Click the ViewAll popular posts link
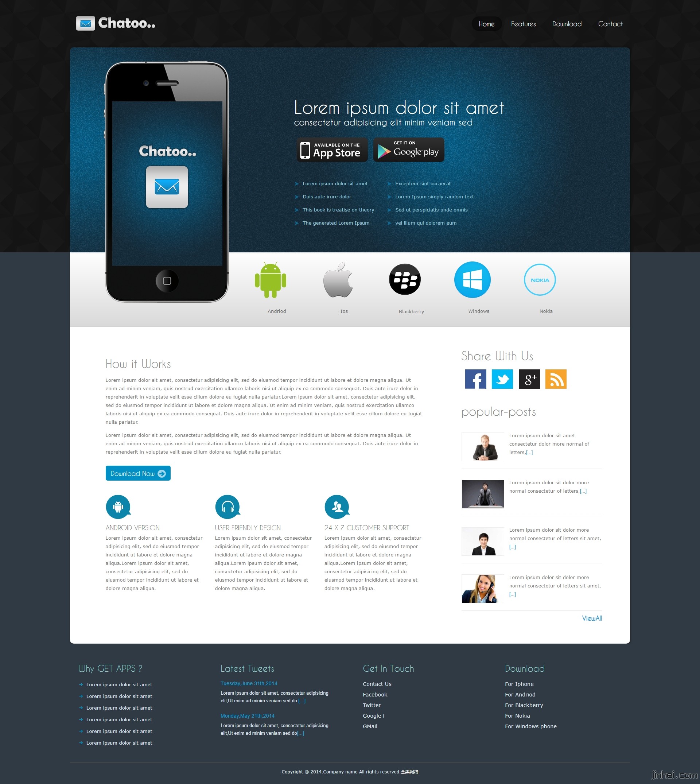The height and width of the screenshot is (784, 700). (x=591, y=618)
